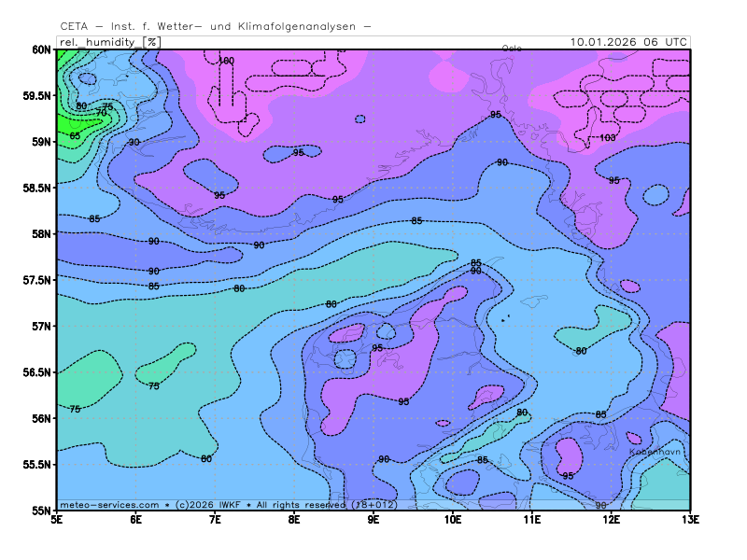This screenshot has width=747, height=560.
Task: Click the 13E longitude axis label
Action: click(689, 520)
